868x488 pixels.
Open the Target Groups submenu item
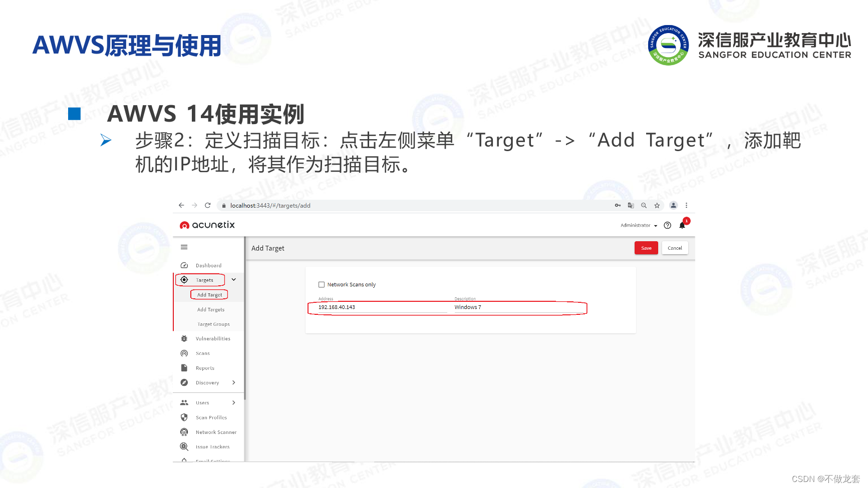tap(213, 324)
